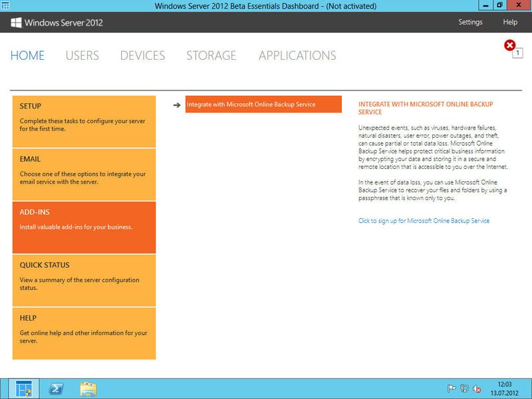
Task: Click the Dashboard icon in the taskbar
Action: (x=25, y=386)
